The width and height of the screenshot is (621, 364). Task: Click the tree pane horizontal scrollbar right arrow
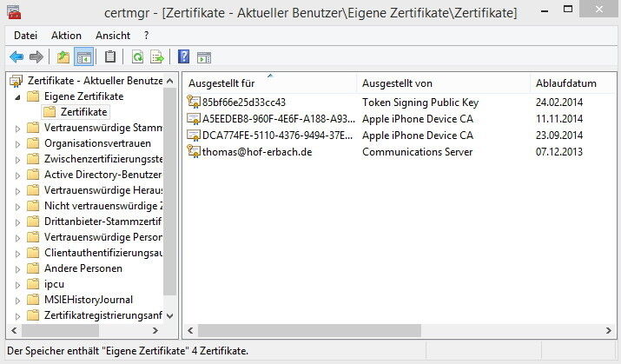pyautogui.click(x=155, y=330)
